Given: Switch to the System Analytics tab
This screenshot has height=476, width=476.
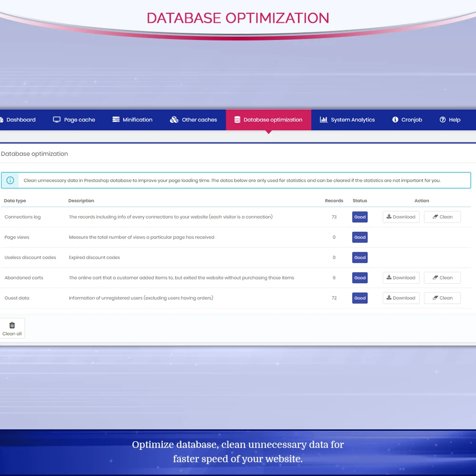Looking at the screenshot, I should (x=347, y=119).
